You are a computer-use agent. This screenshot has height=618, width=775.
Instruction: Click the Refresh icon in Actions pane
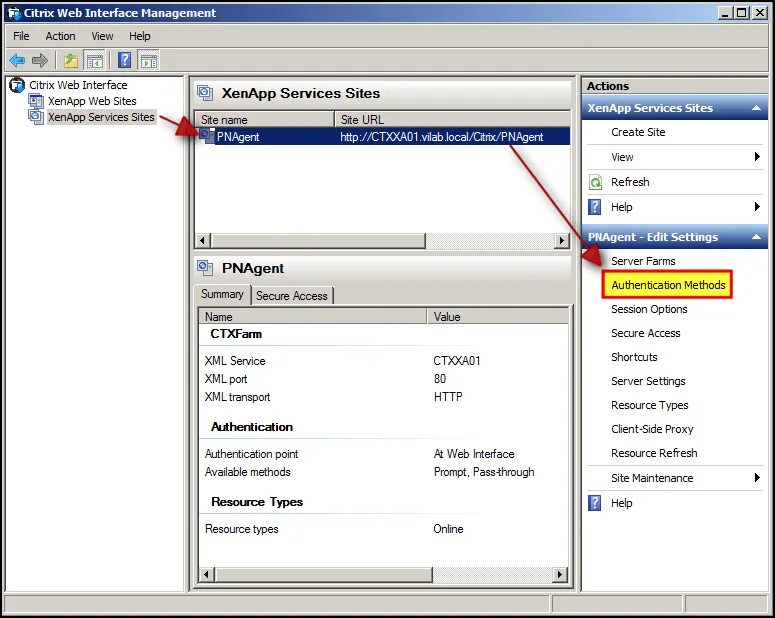(595, 182)
